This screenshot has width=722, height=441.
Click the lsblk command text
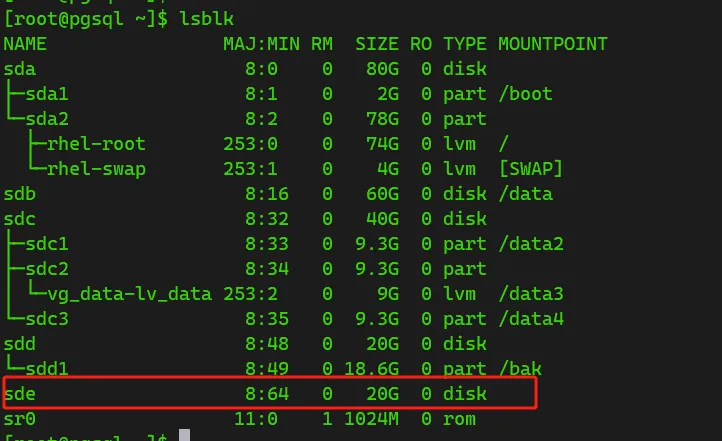(206, 19)
